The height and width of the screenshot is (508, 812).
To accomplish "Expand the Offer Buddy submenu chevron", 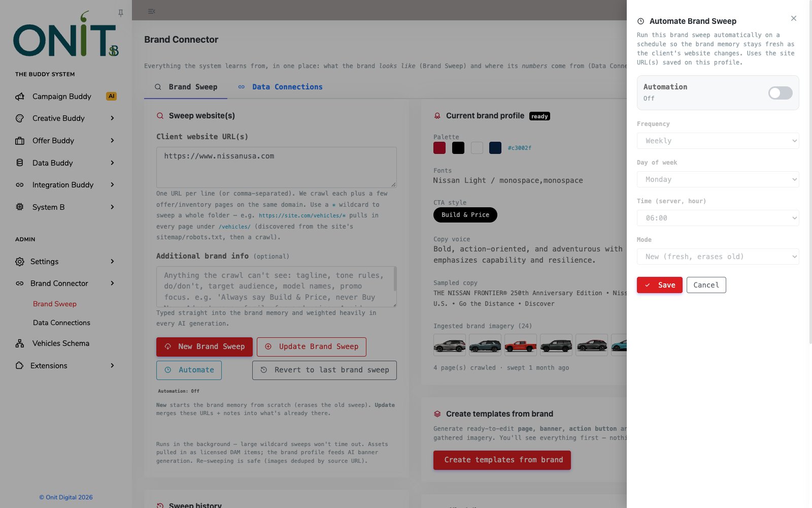I will pyautogui.click(x=113, y=141).
